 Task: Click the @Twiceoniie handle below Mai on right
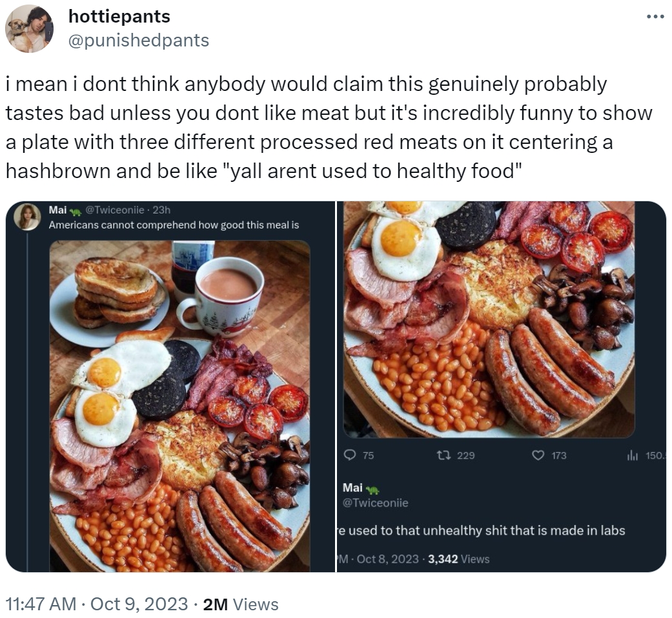pyautogui.click(x=376, y=503)
